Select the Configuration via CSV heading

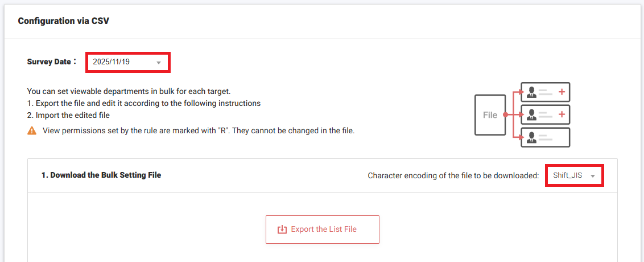[x=63, y=21]
